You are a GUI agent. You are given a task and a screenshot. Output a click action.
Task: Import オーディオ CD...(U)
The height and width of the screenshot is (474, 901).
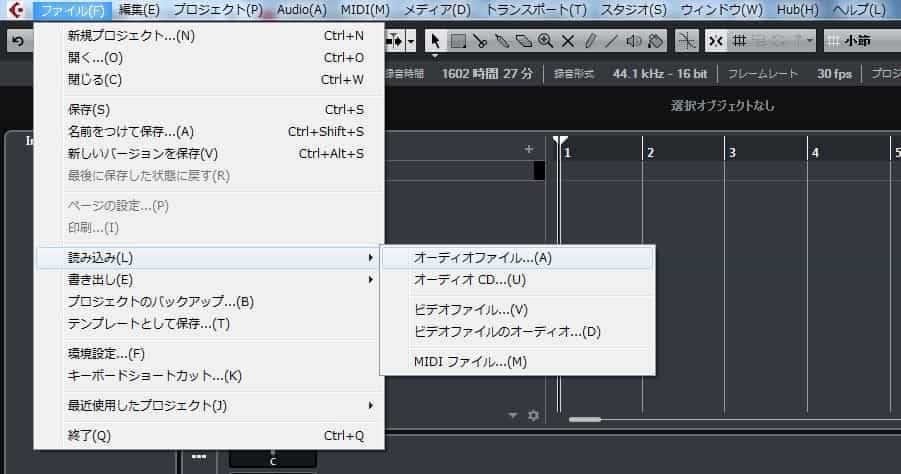pyautogui.click(x=518, y=280)
